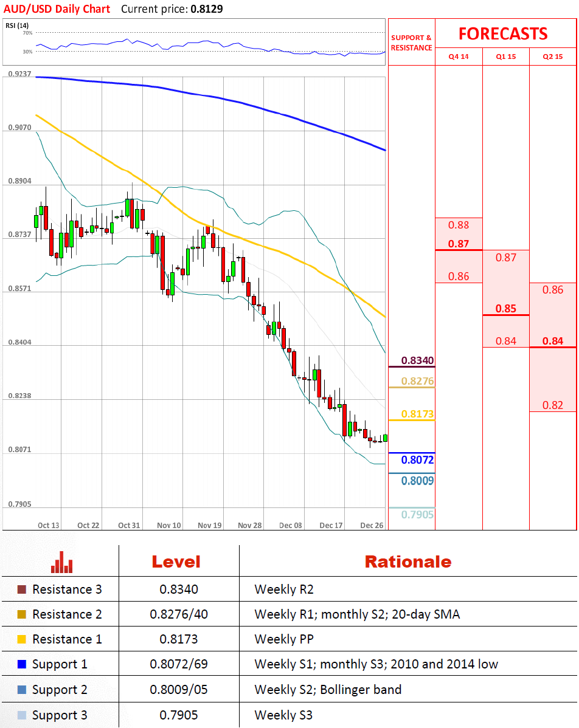
Task: Click the Resistance 2 gold swatch
Action: (22, 614)
